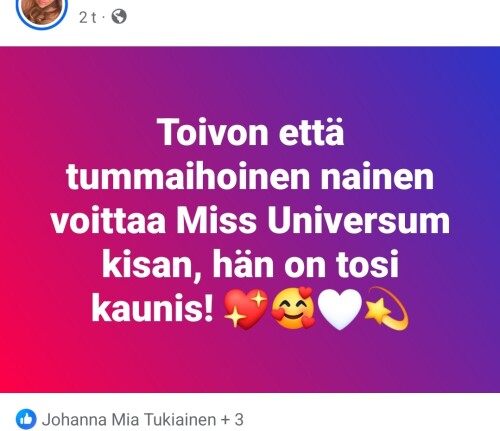Screen dimensions: 500x431
Task: Click the white heart emoji
Action: tap(340, 310)
